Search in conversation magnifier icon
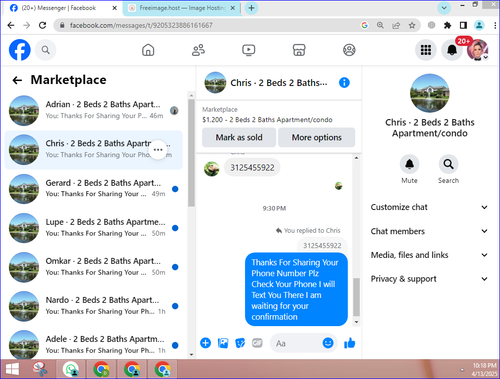 coord(448,164)
